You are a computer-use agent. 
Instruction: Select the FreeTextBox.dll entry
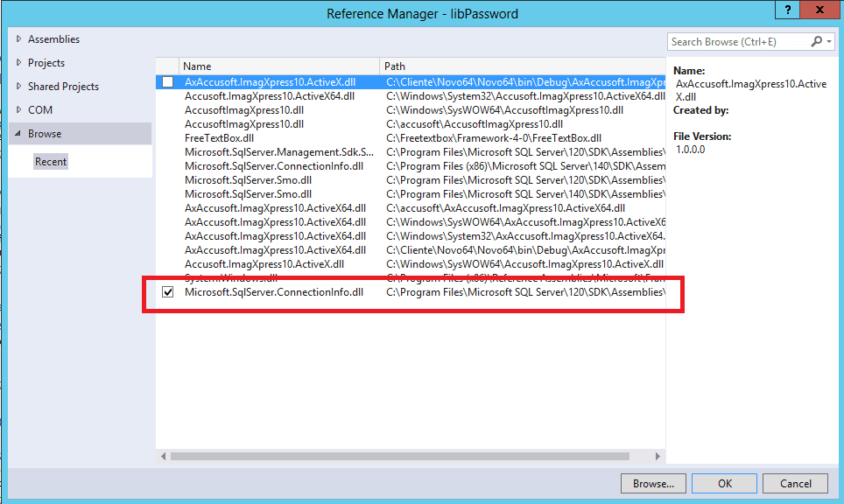tap(411, 138)
